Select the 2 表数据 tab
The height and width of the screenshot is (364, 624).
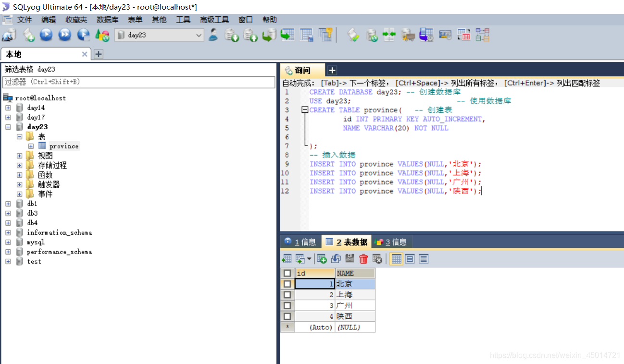pyautogui.click(x=347, y=242)
